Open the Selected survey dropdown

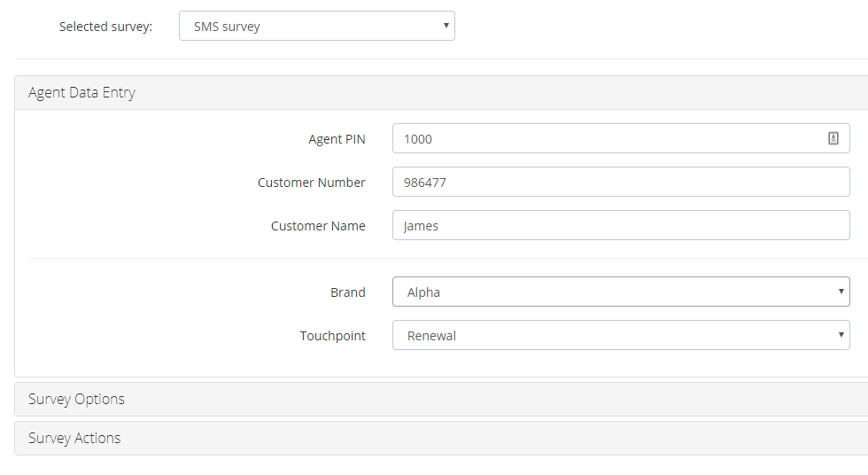[x=317, y=26]
